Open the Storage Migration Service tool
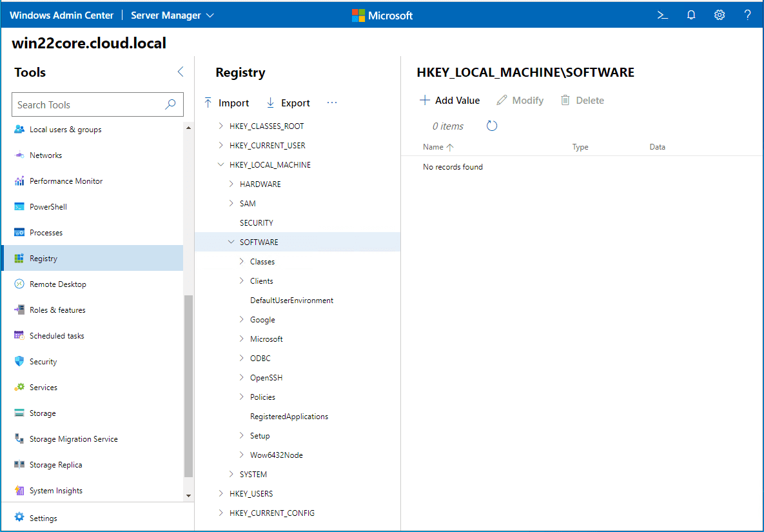This screenshot has height=532, width=764. click(x=73, y=438)
